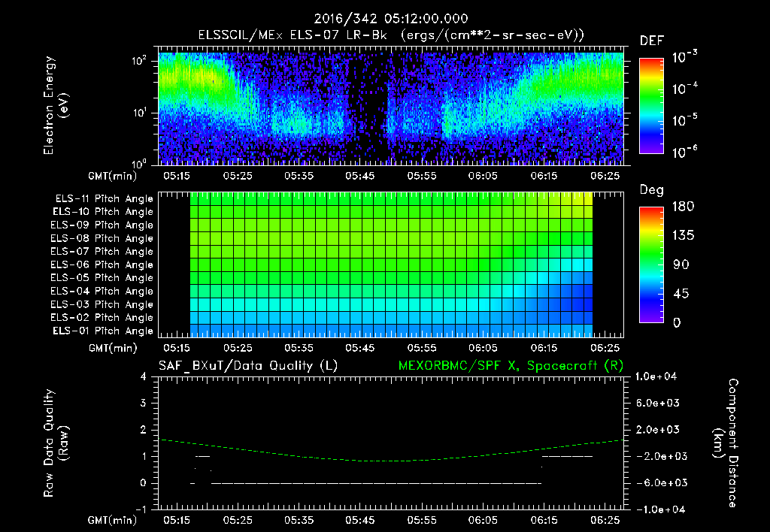Click the 4 tick on Raw Data Quality axis
The height and width of the screenshot is (532, 770).
(144, 376)
